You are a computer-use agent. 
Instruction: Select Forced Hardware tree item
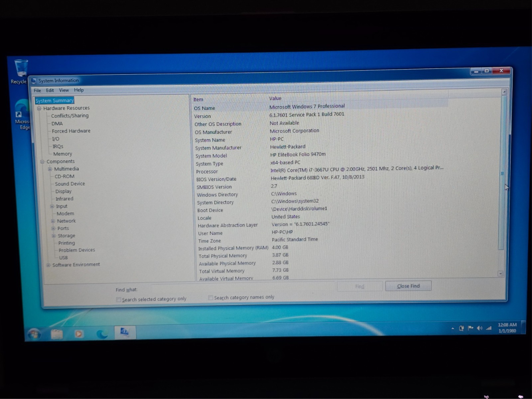click(x=71, y=131)
